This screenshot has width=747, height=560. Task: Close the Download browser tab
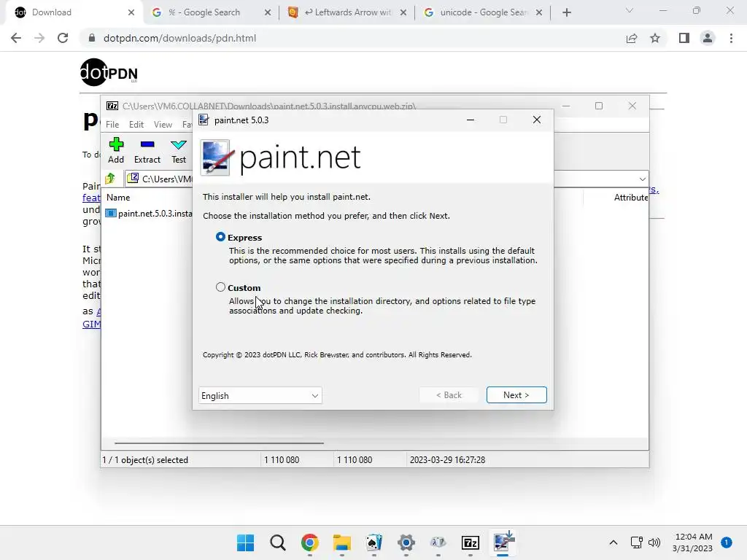[131, 12]
